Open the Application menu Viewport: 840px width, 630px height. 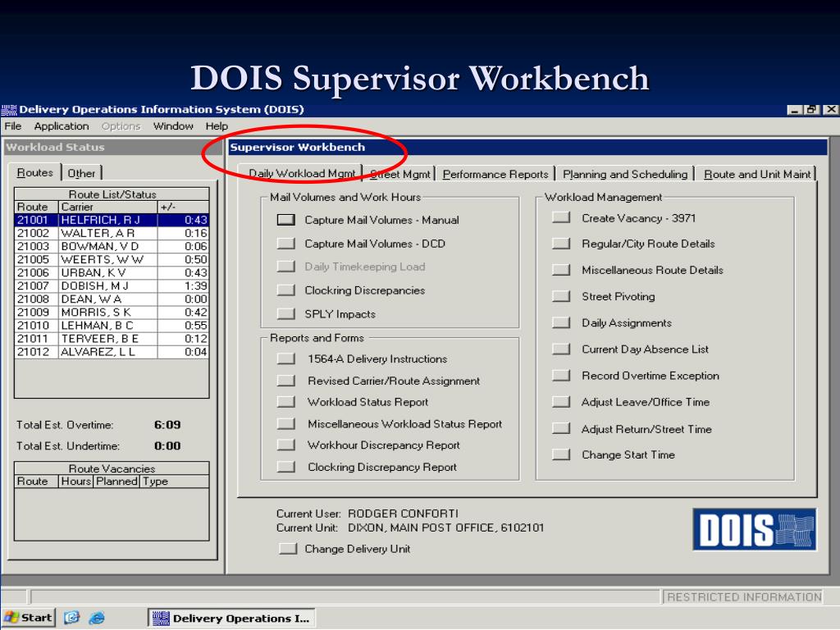pyautogui.click(x=62, y=126)
